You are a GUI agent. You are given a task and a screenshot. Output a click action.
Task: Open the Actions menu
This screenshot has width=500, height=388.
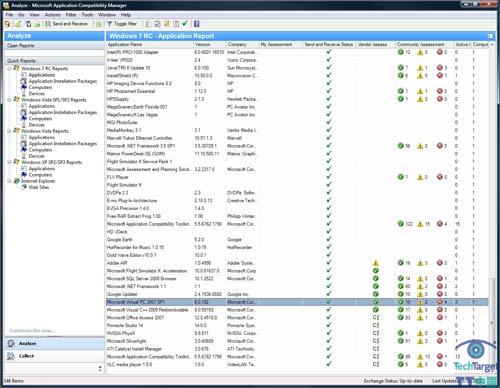(53, 15)
